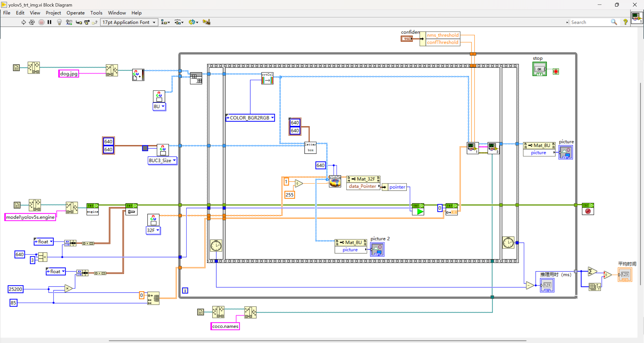Open the Tools menu
This screenshot has width=644, height=343.
pyautogui.click(x=96, y=13)
